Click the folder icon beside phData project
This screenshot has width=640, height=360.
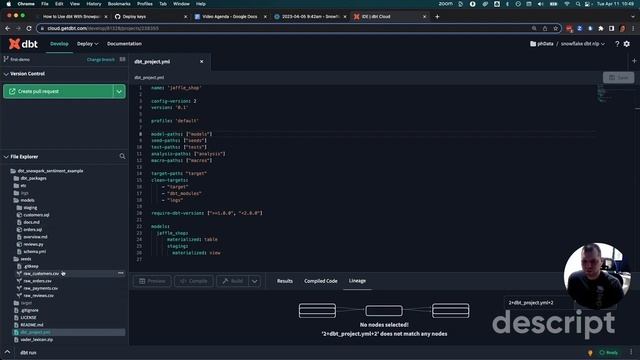(x=533, y=44)
